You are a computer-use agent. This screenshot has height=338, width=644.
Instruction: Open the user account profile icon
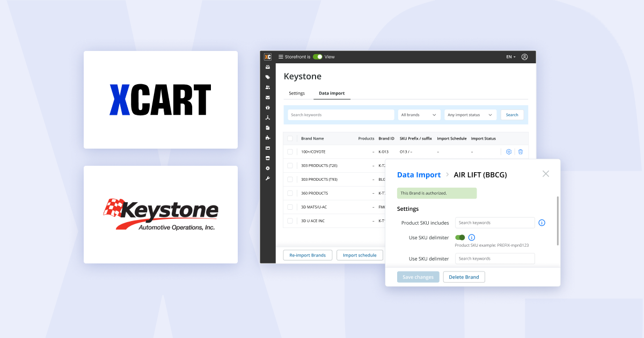click(x=524, y=57)
